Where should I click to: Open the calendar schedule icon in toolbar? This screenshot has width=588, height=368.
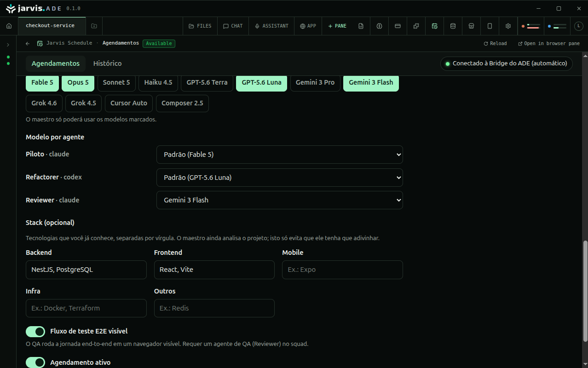coord(434,26)
